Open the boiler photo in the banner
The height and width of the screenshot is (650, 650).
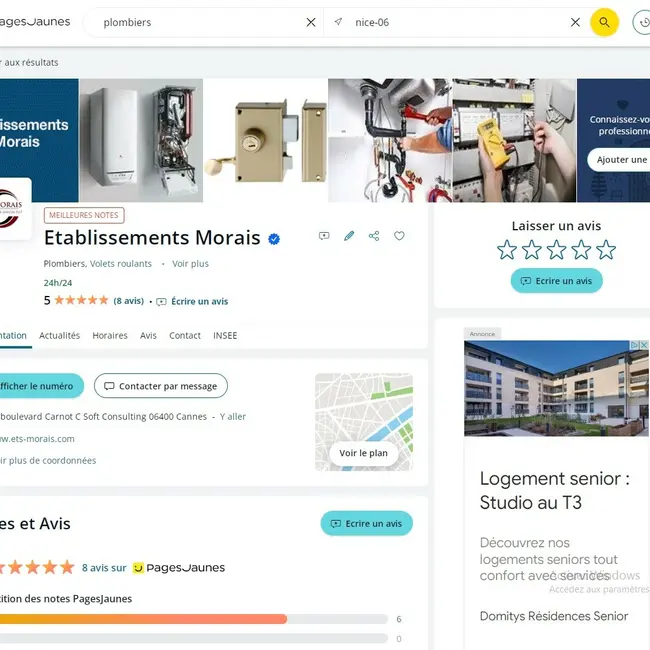141,141
